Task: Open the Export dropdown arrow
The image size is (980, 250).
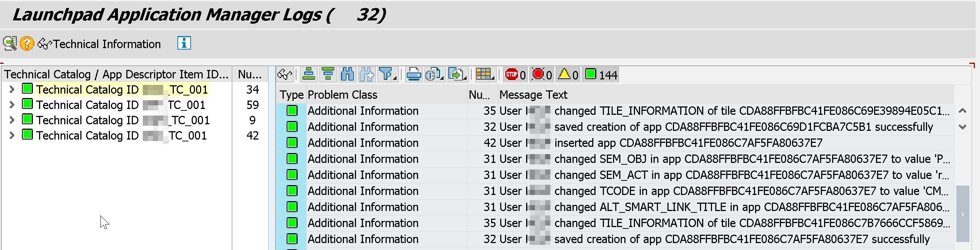Action: (465, 78)
